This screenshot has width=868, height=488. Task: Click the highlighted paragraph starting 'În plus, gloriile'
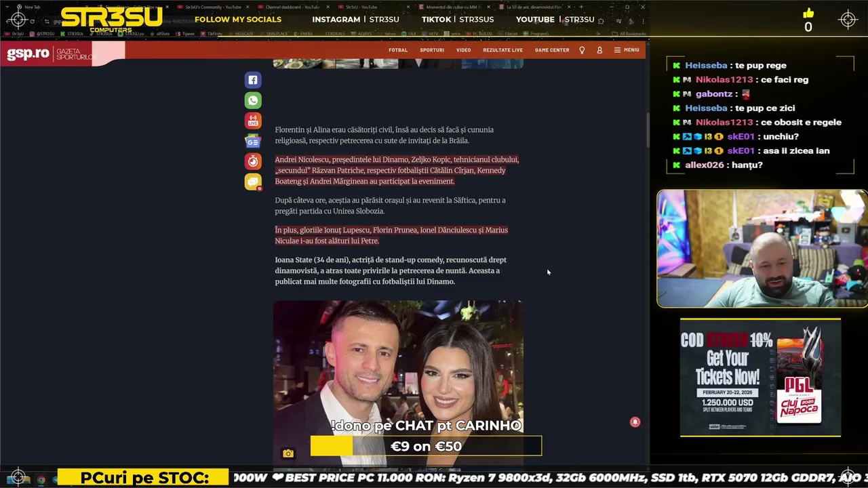pos(391,235)
